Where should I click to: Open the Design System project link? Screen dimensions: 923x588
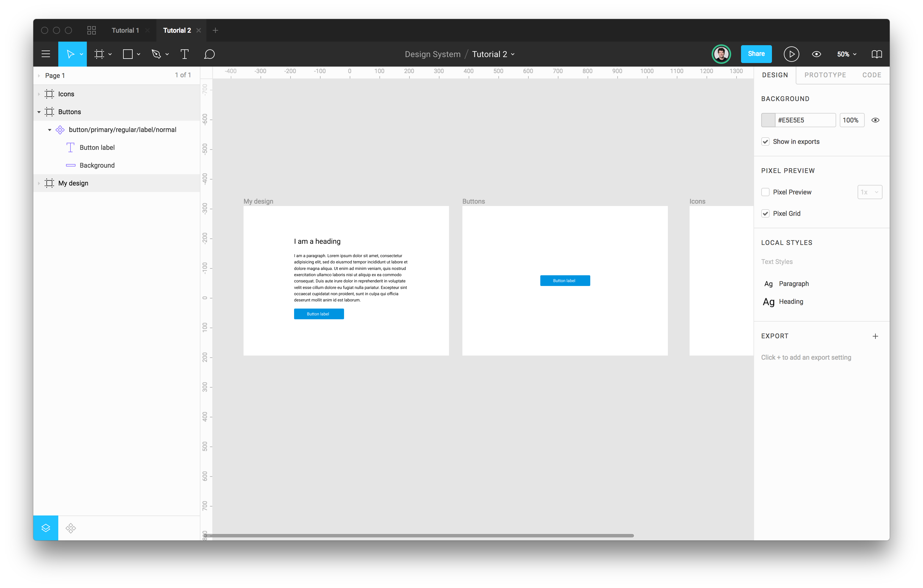click(432, 54)
